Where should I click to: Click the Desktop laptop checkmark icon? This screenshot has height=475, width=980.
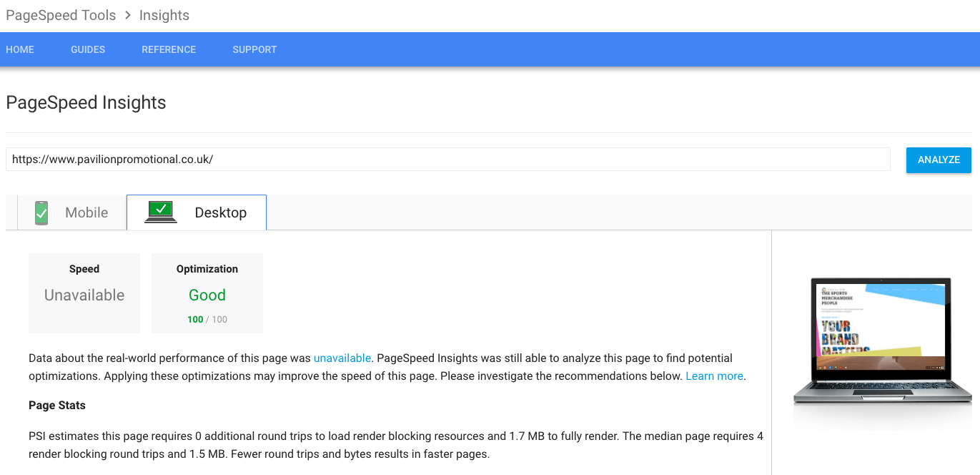coord(161,212)
